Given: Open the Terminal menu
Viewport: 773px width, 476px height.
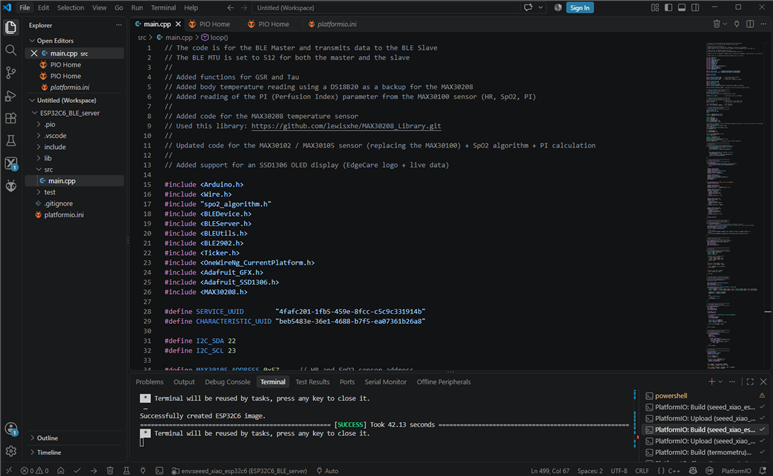Looking at the screenshot, I should (x=163, y=7).
